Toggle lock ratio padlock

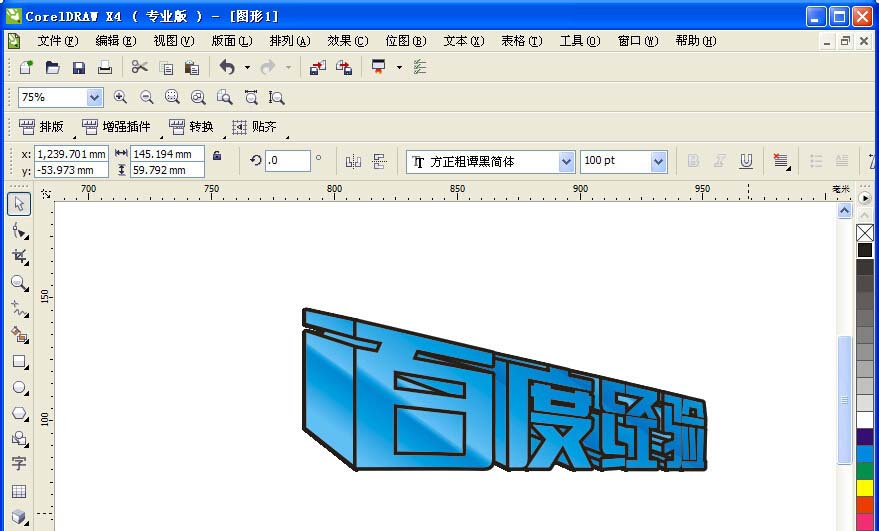217,155
